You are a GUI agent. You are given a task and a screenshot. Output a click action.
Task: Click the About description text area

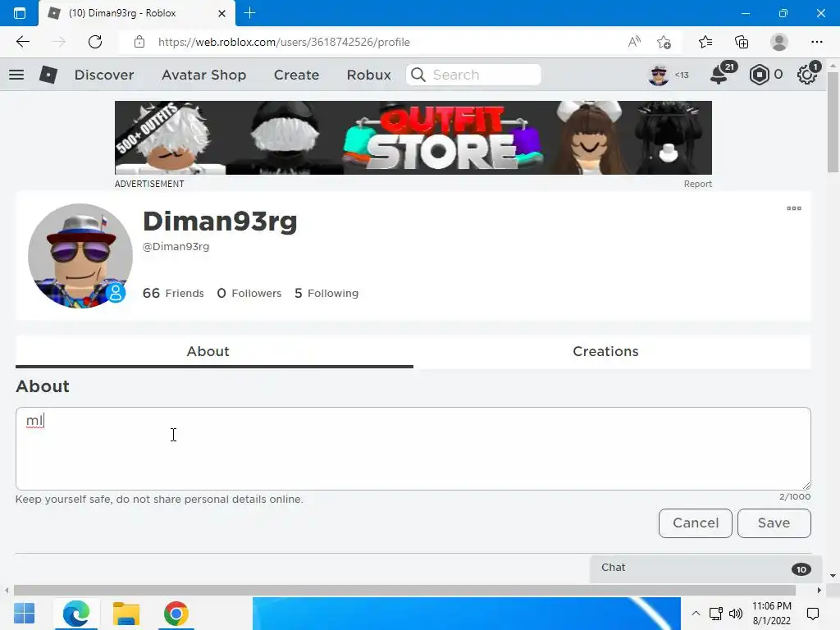(x=413, y=449)
